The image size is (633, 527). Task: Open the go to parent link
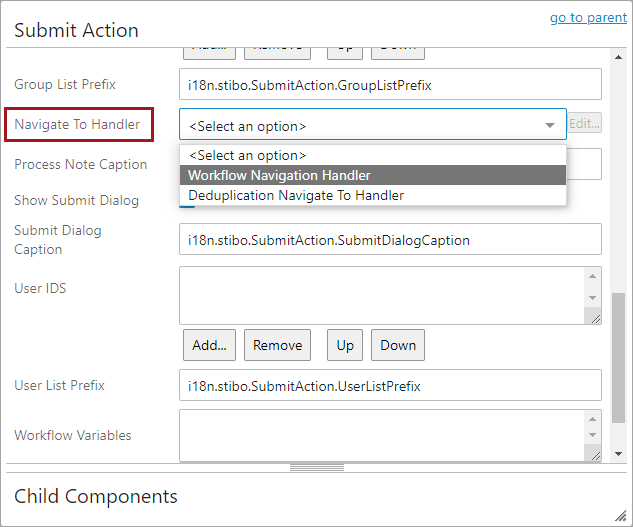[588, 18]
